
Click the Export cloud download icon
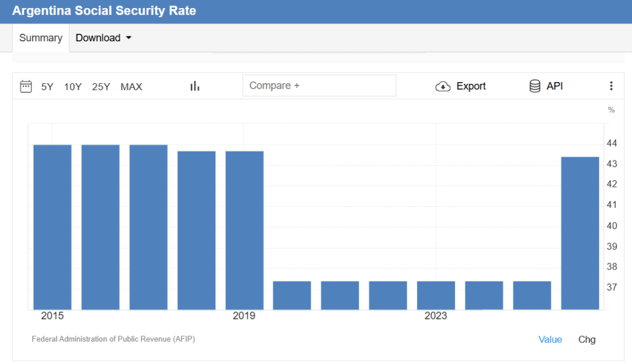tap(443, 86)
